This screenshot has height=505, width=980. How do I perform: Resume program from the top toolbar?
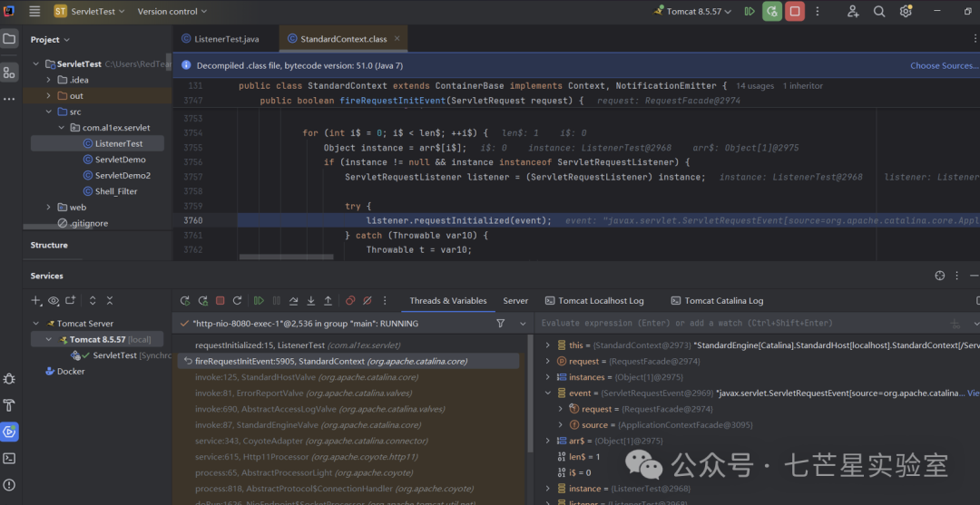[750, 11]
